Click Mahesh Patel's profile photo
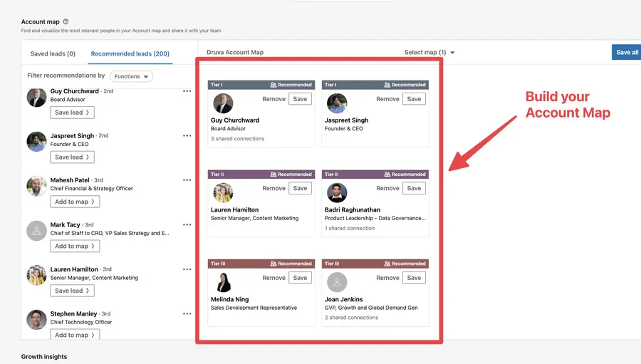 tap(36, 186)
